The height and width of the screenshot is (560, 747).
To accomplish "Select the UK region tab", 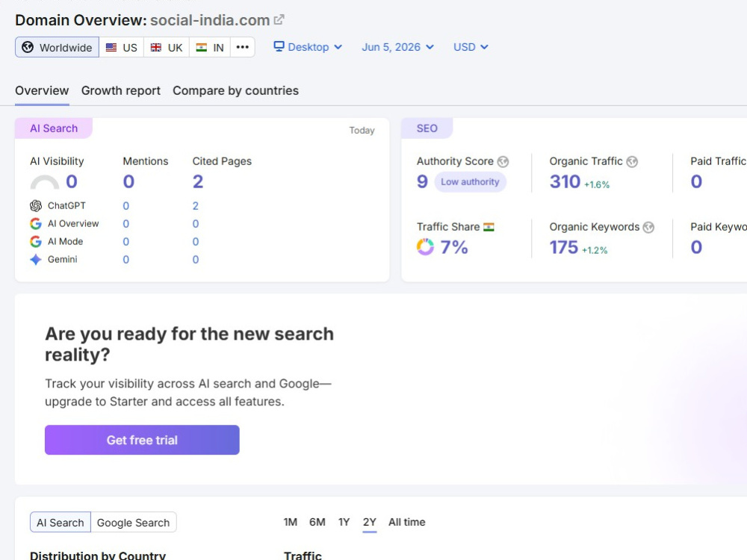I will click(167, 47).
